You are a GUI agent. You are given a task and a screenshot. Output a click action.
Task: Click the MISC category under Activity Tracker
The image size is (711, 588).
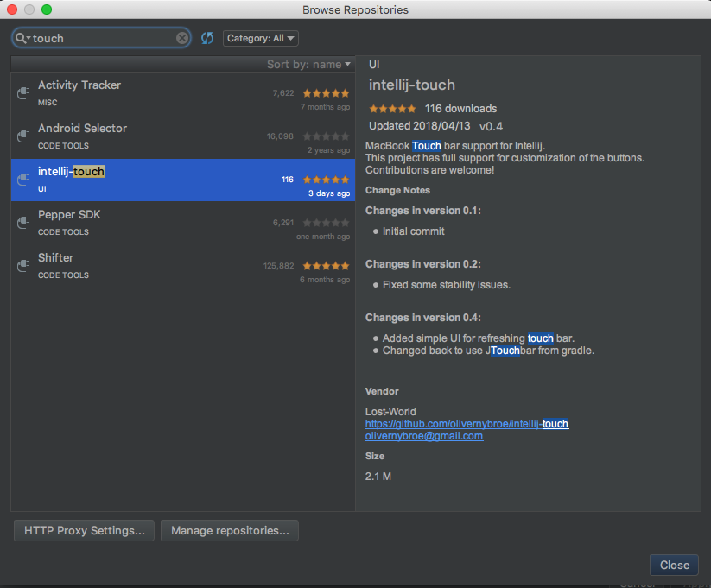[48, 103]
